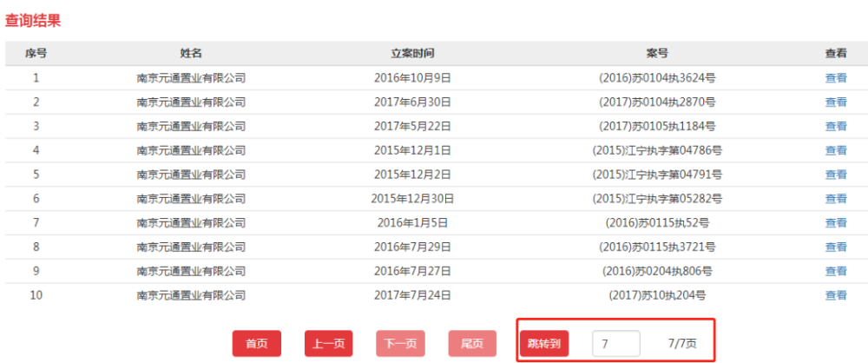This screenshot has height=363, width=868.
Task: Jump to last page via 尾页
Action: coord(472,344)
